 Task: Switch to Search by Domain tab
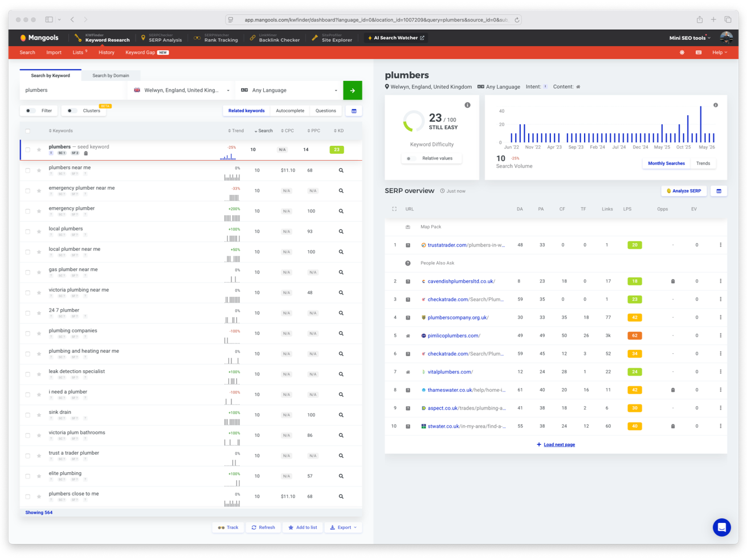click(111, 76)
